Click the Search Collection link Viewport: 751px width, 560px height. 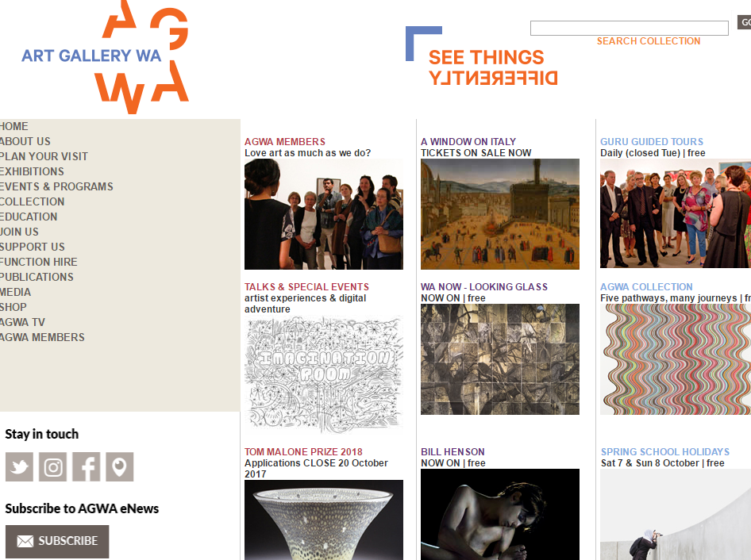click(649, 41)
